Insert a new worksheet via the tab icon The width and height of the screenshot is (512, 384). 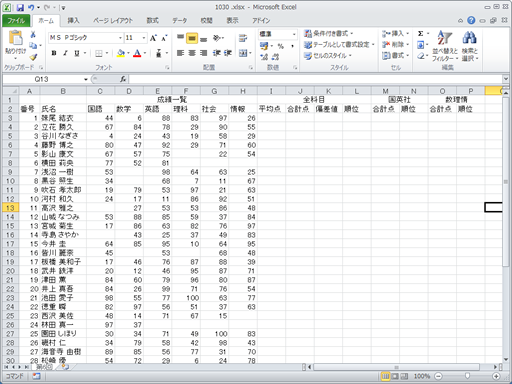coord(65,367)
